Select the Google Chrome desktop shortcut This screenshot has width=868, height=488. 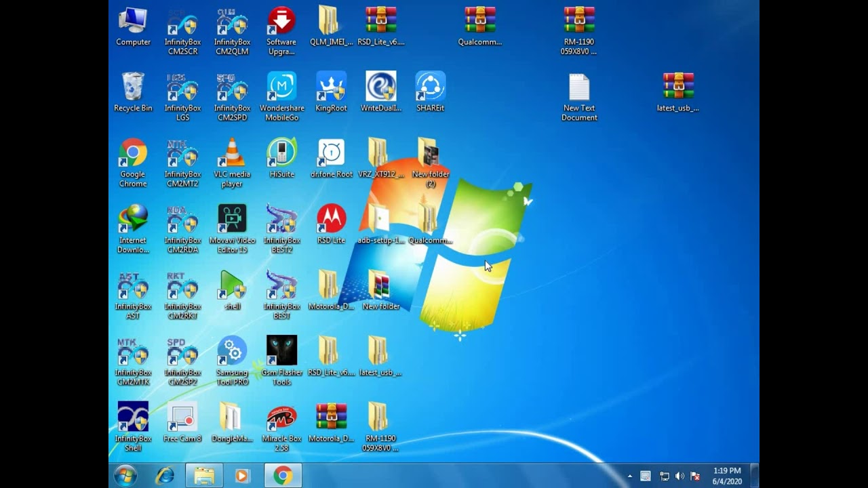click(x=133, y=164)
